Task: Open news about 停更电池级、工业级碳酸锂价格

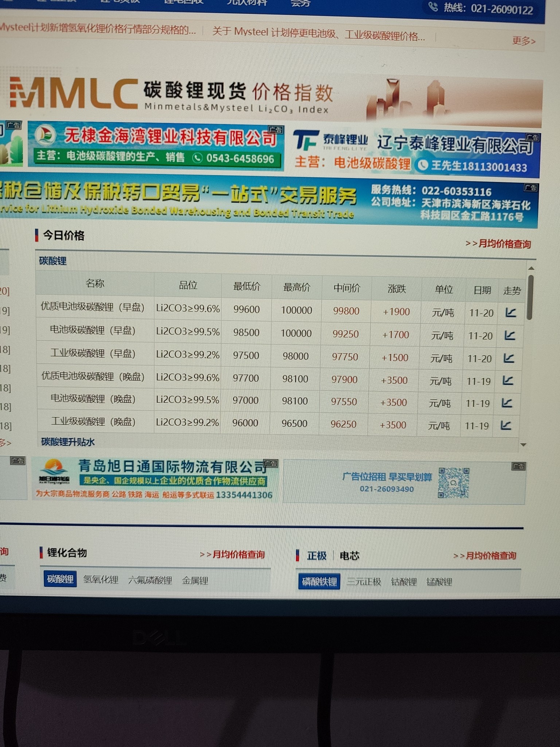Action: (319, 34)
